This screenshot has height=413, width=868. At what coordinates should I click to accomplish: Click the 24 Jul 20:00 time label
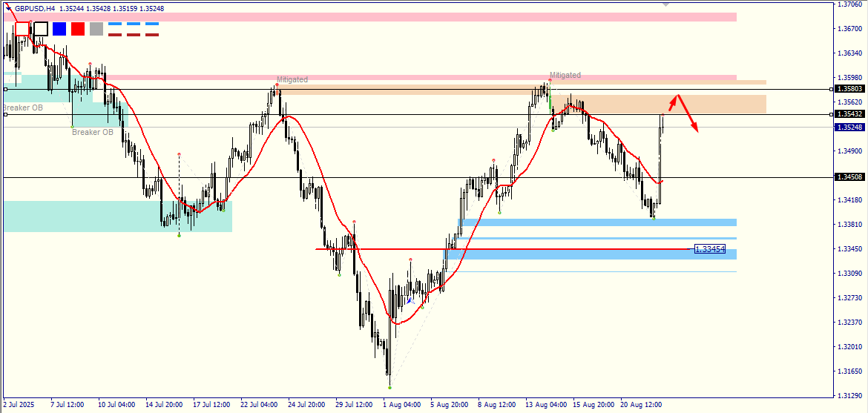point(307,405)
